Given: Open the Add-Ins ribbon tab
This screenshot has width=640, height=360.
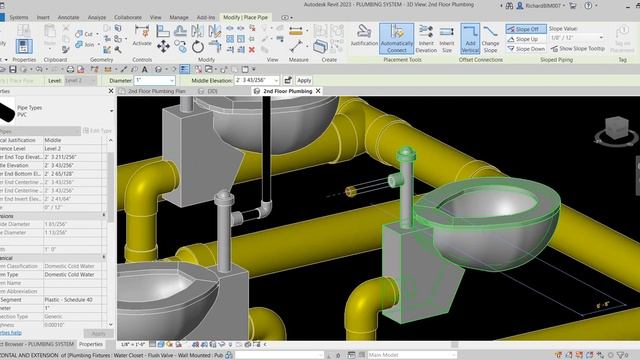Looking at the screenshot, I should [205, 18].
